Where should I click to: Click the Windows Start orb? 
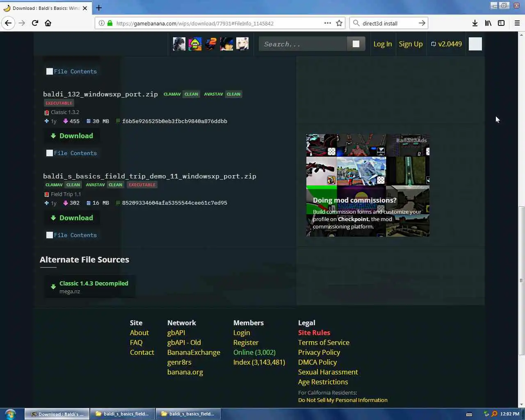tap(10, 414)
